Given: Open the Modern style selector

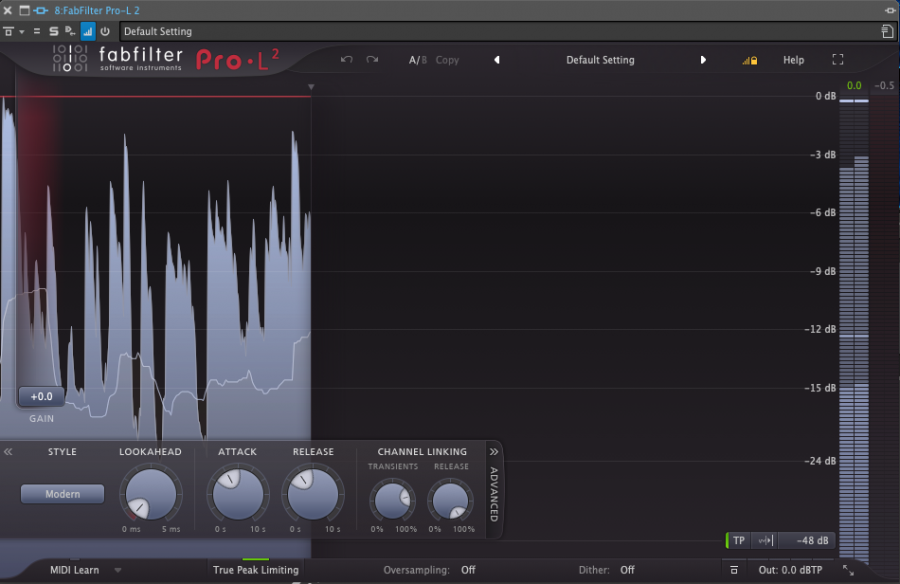Looking at the screenshot, I should (x=62, y=493).
